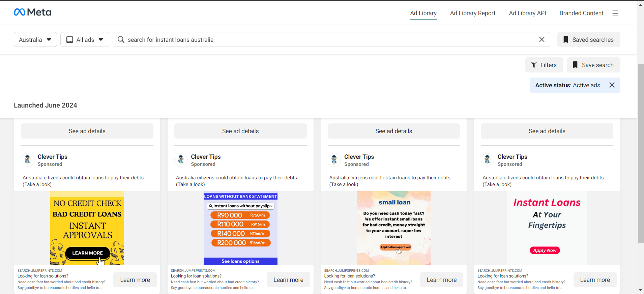Click Clever Tips name on the bank statement ad
644x294 pixels.
click(206, 157)
